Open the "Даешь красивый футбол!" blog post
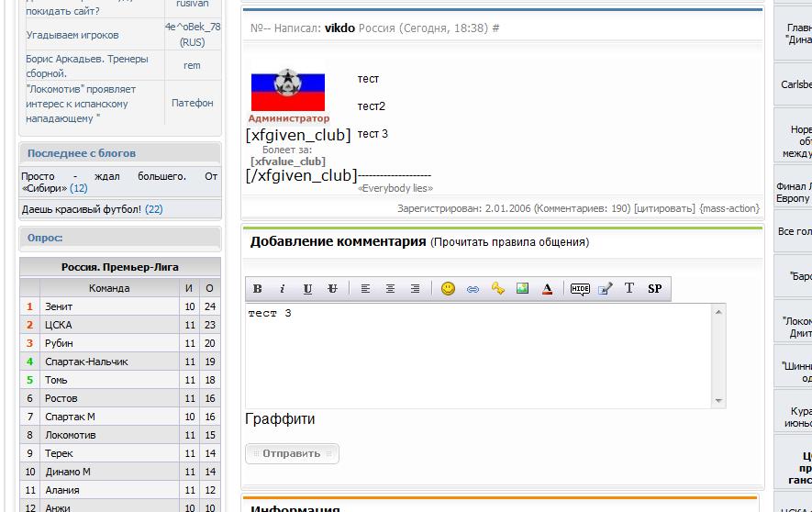 click(82, 209)
